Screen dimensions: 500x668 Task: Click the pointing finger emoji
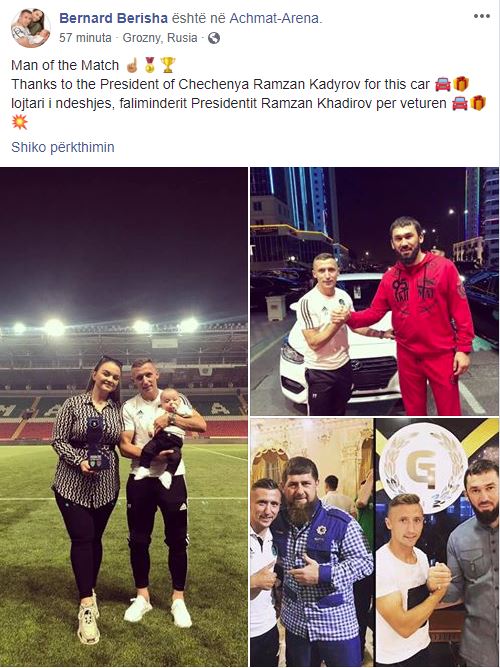pos(132,65)
